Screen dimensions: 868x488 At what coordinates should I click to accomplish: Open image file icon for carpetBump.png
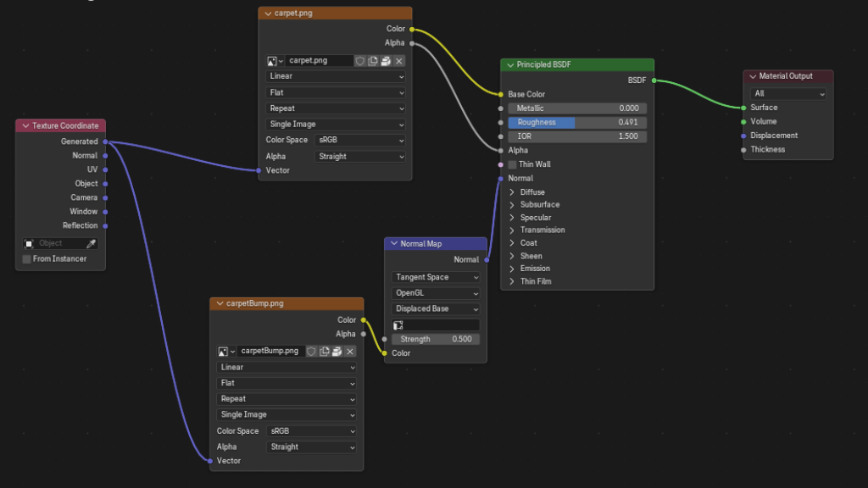coord(337,352)
